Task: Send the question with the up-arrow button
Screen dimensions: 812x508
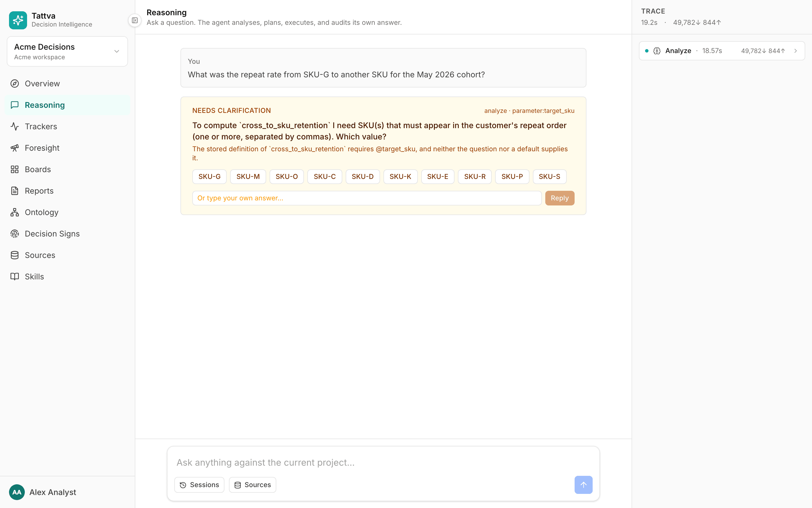Action: pyautogui.click(x=584, y=485)
